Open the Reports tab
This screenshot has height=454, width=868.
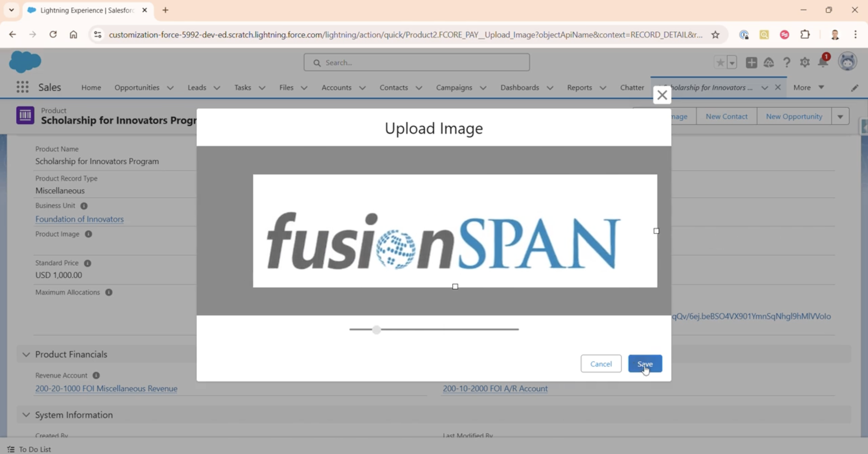tap(579, 88)
